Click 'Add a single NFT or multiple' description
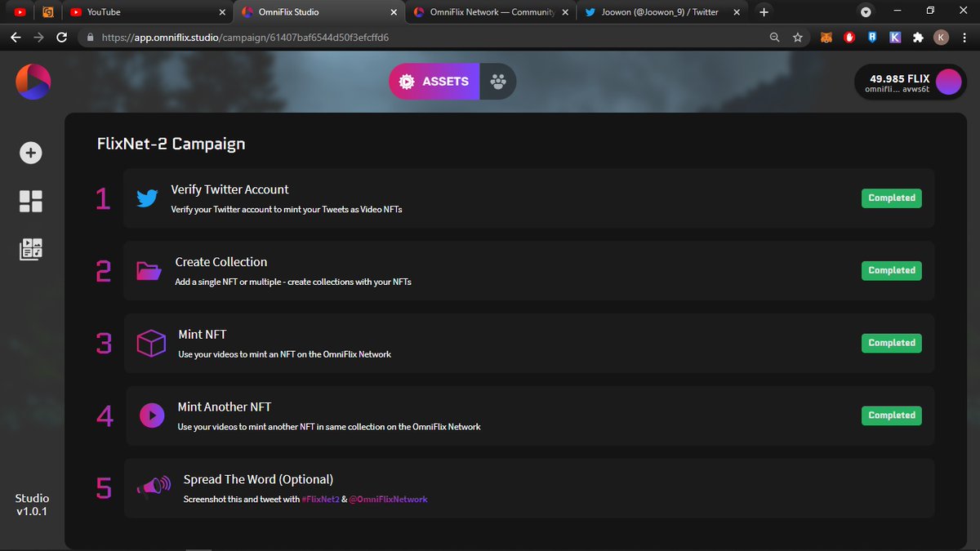980x551 pixels. tap(293, 282)
